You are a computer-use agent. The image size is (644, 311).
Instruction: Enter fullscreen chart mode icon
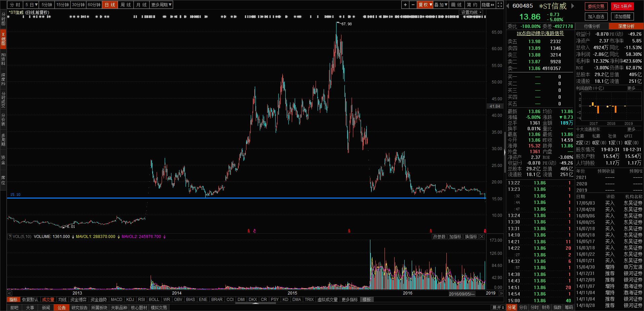tap(500, 5)
